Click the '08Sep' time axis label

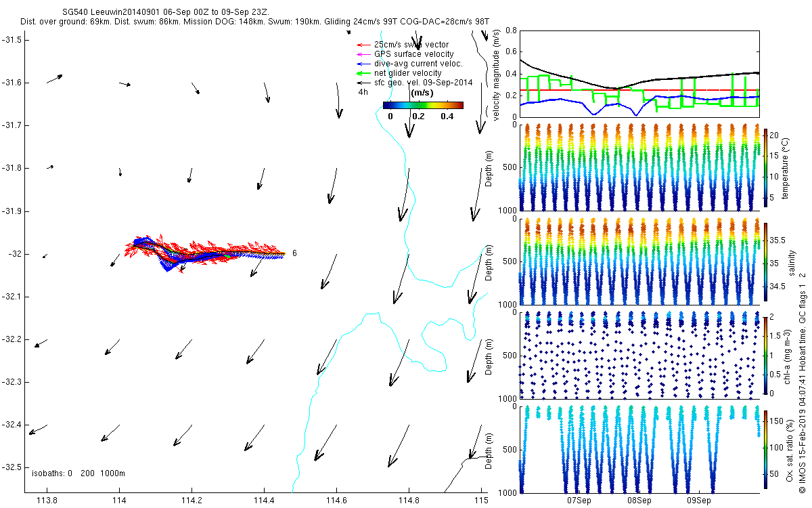click(x=639, y=501)
